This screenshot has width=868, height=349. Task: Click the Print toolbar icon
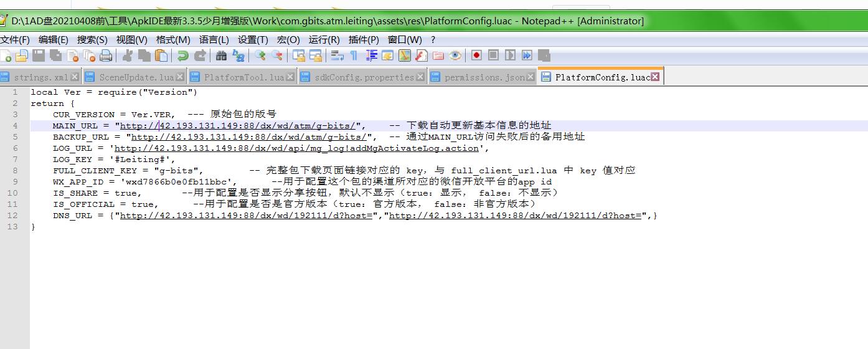(106, 55)
